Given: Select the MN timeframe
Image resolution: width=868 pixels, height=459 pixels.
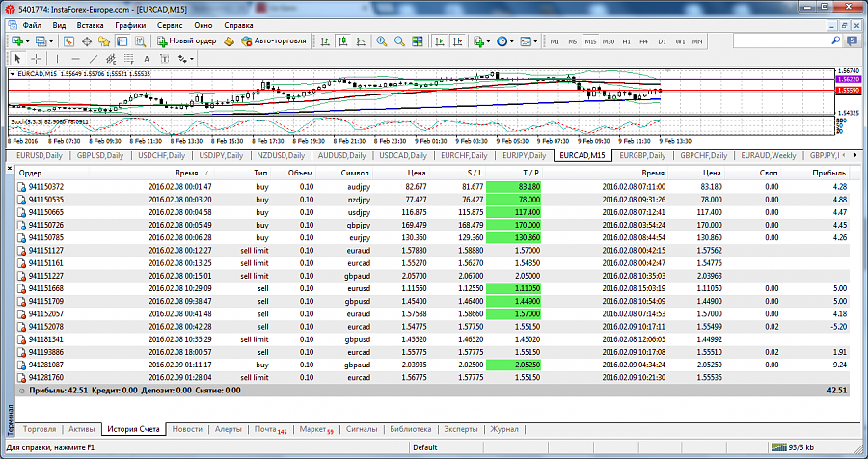Looking at the screenshot, I should click(x=697, y=41).
